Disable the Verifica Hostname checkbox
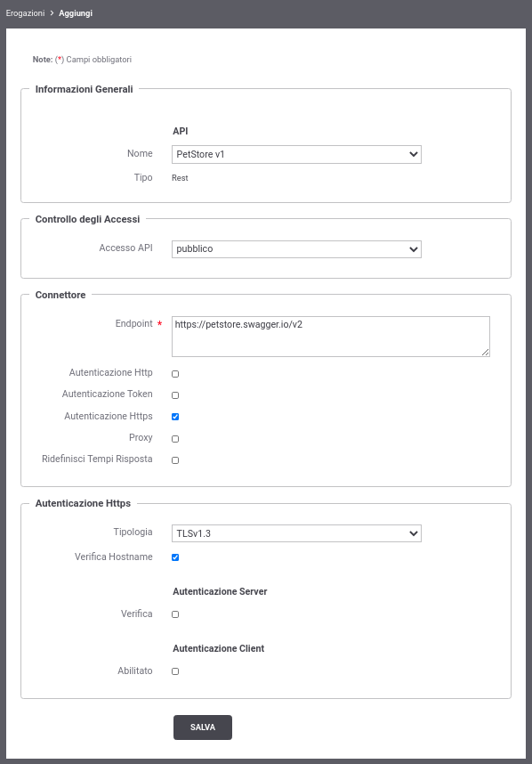The image size is (532, 764). pos(175,557)
